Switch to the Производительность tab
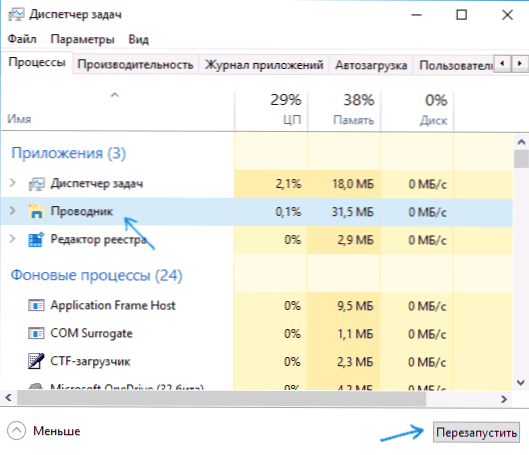The width and height of the screenshot is (529, 455). 135,64
